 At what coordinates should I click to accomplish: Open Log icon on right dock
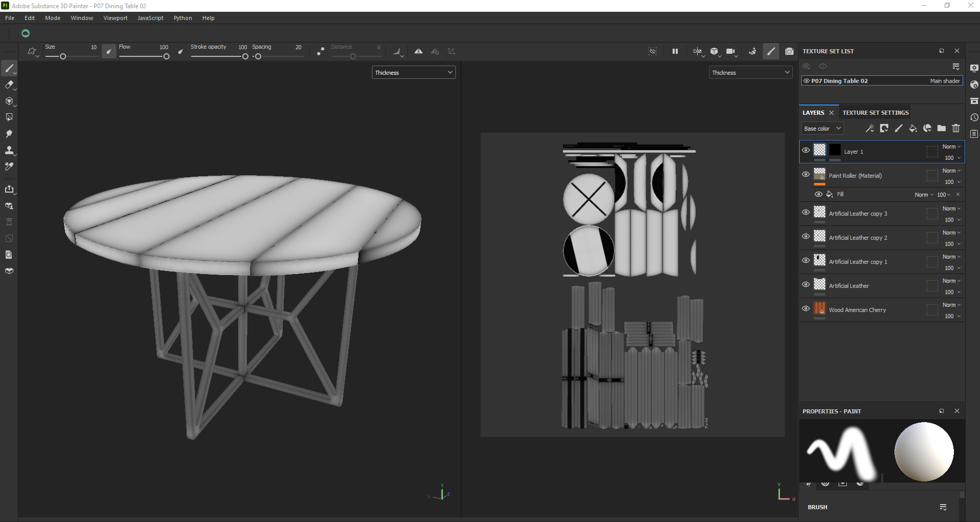click(974, 134)
